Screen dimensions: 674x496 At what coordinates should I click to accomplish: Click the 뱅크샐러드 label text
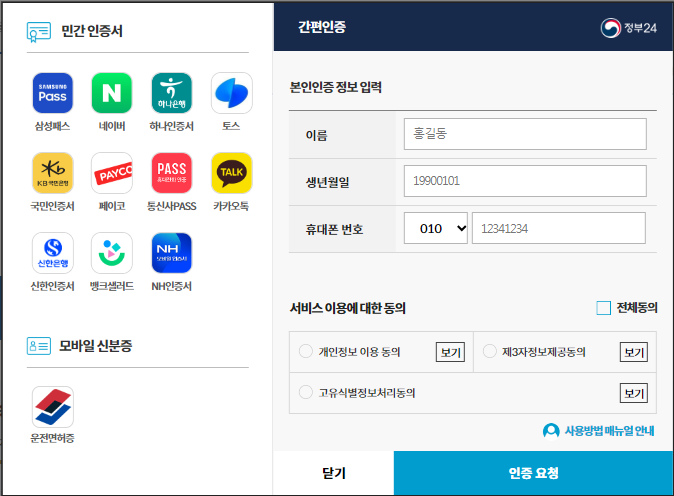[x=112, y=286]
